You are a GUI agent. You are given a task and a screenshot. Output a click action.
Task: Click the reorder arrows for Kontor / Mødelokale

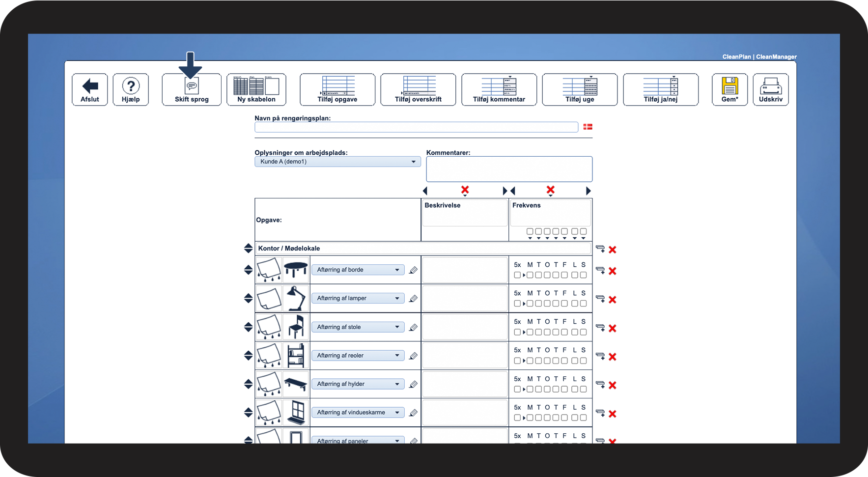pos(248,248)
